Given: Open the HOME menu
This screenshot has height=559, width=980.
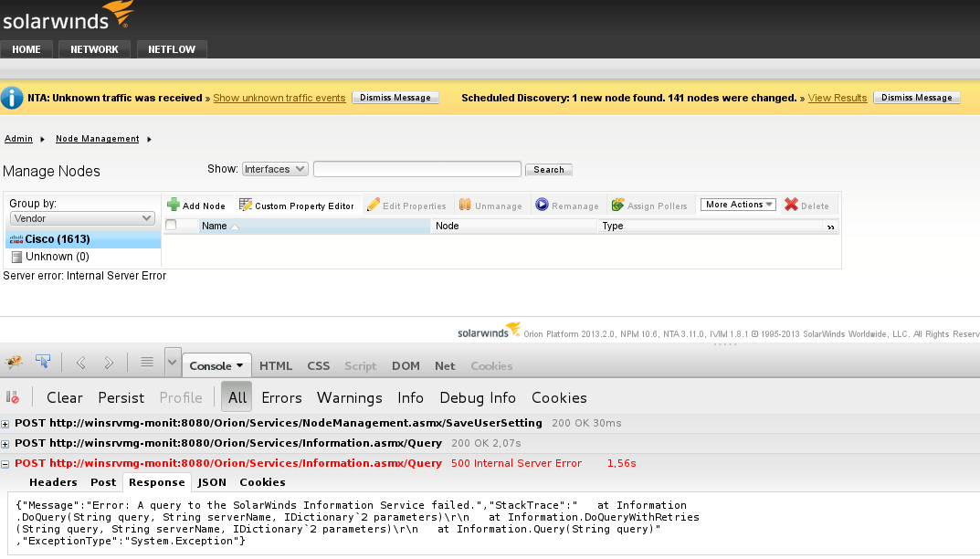Looking at the screenshot, I should [26, 49].
